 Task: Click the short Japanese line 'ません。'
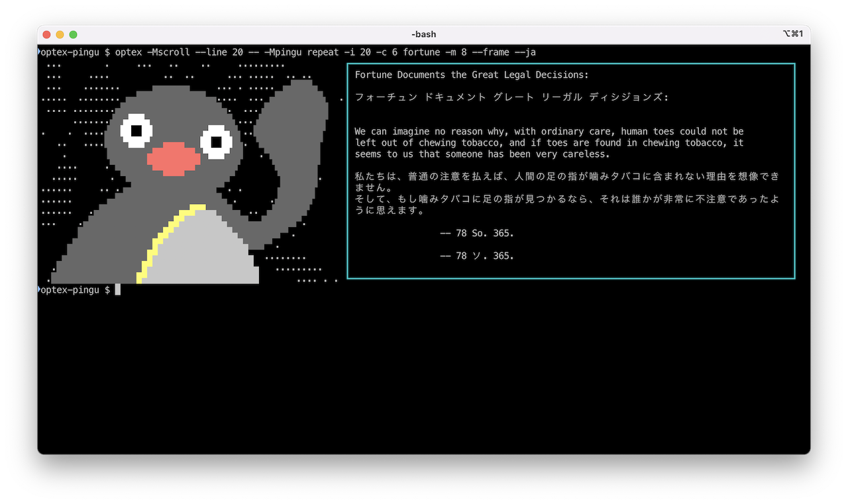click(x=374, y=188)
